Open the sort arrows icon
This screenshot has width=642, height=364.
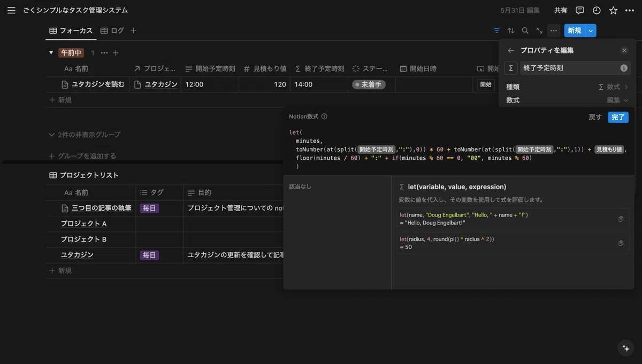[511, 30]
